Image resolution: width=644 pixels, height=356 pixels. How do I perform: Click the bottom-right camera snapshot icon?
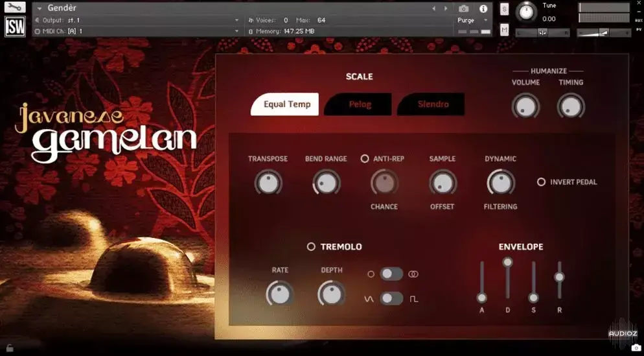click(636, 348)
